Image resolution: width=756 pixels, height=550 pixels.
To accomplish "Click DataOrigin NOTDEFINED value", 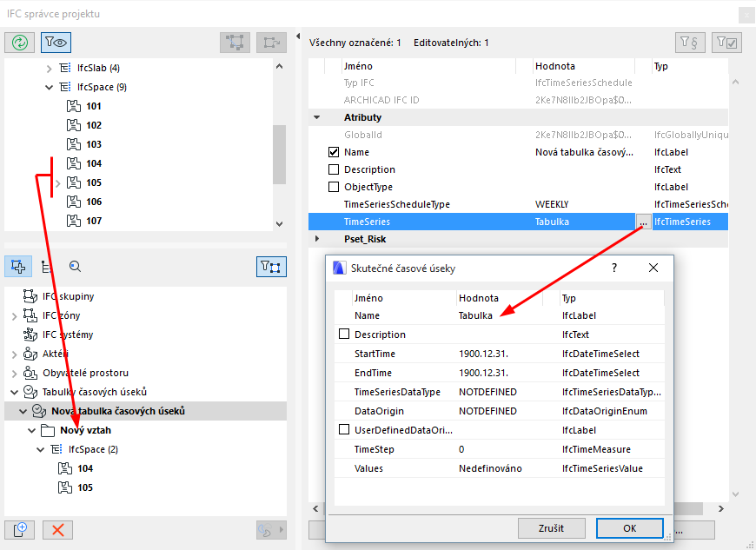I will click(x=488, y=411).
